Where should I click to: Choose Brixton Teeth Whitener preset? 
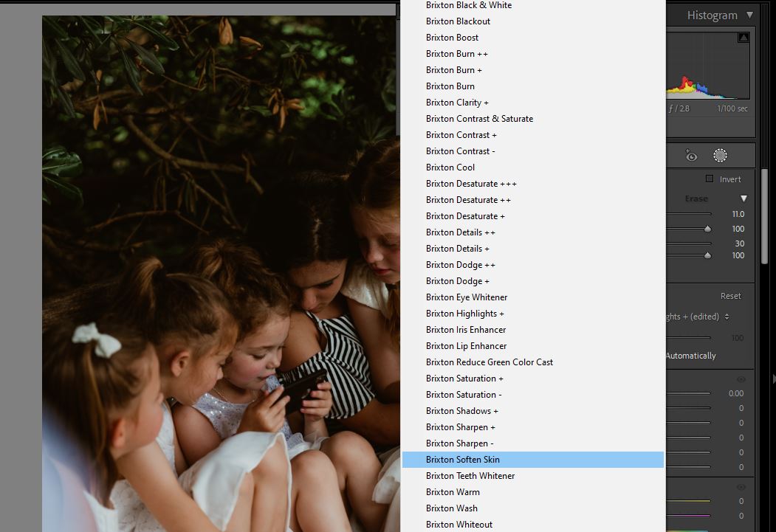(x=470, y=476)
